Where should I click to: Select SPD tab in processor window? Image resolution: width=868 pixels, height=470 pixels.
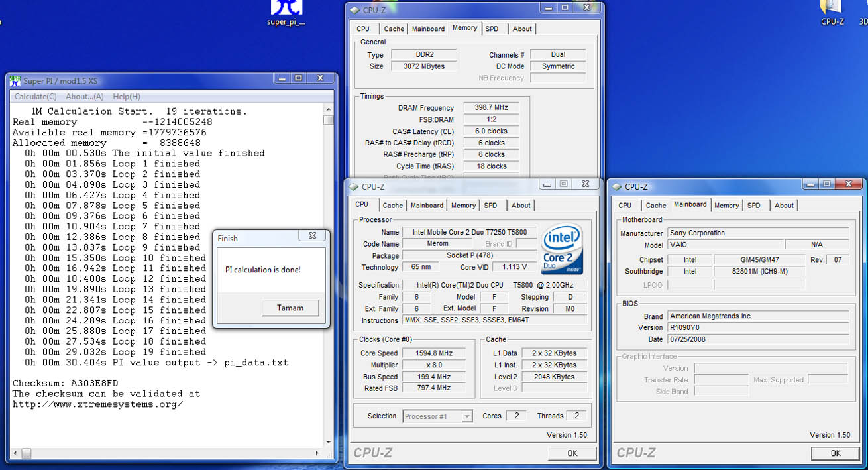[x=490, y=206]
